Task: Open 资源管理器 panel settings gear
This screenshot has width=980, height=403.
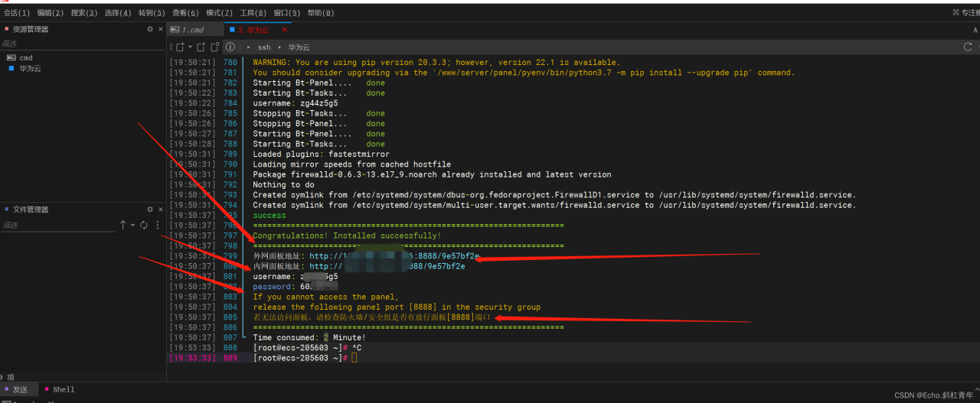Action: tap(150, 29)
